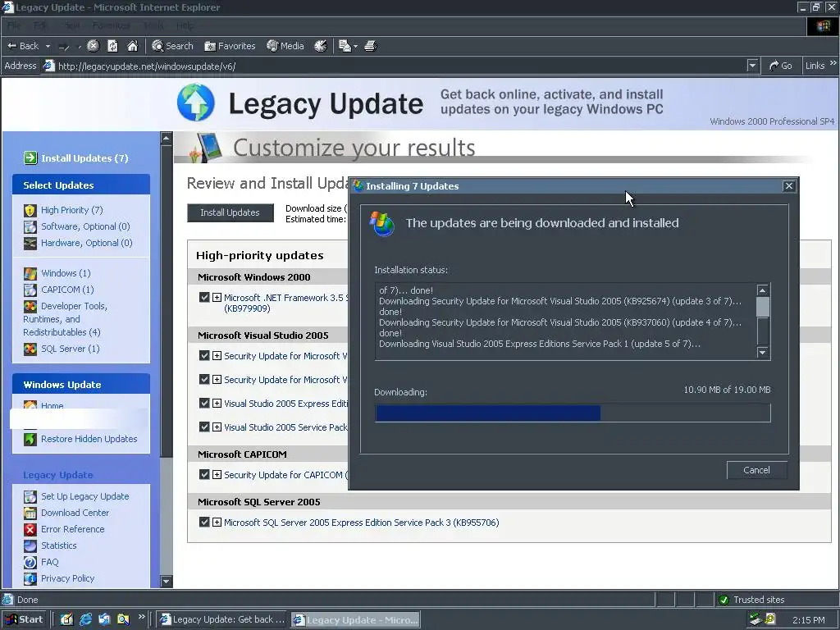Stop page loading with the Stop icon

pos(94,46)
